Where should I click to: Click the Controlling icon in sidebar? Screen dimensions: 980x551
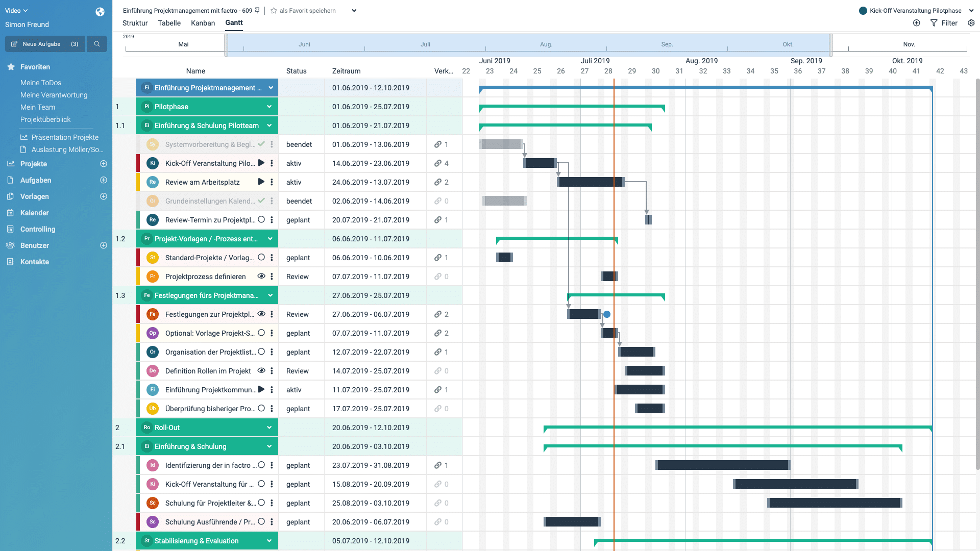click(10, 229)
